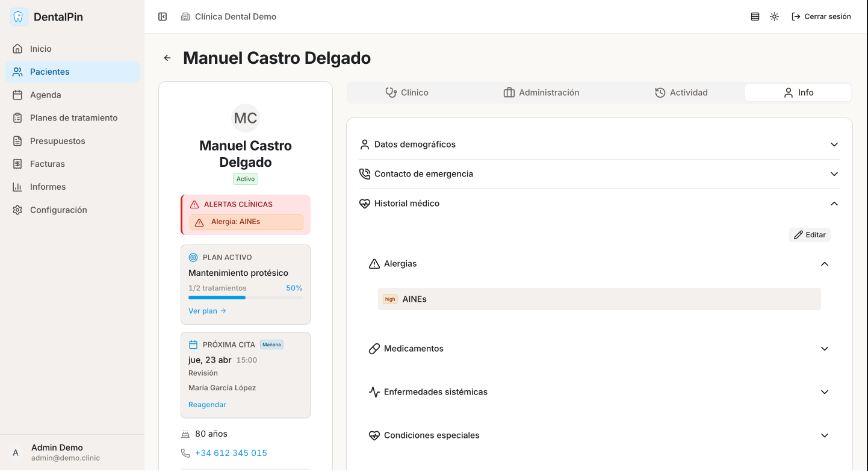868x471 pixels.
Task: Click the Ver plan link
Action: click(x=207, y=311)
